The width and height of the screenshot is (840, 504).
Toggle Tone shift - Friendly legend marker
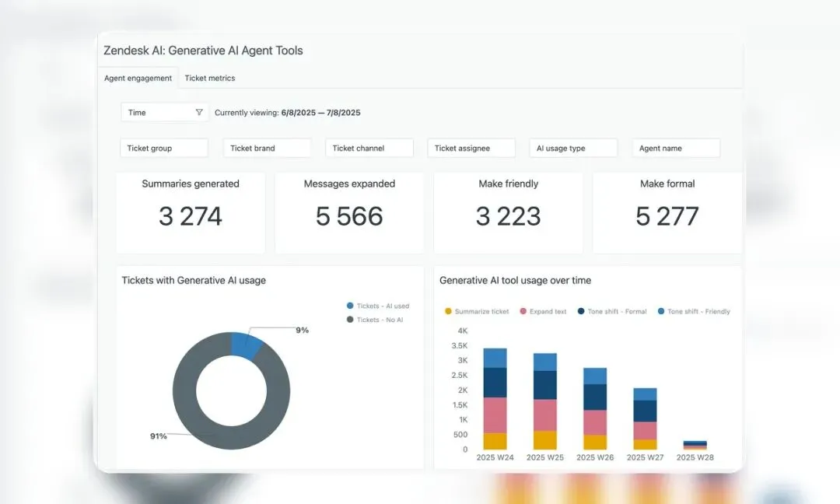661,311
